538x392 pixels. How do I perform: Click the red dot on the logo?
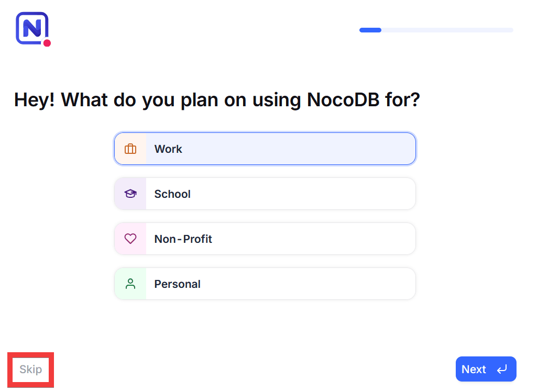[47, 43]
